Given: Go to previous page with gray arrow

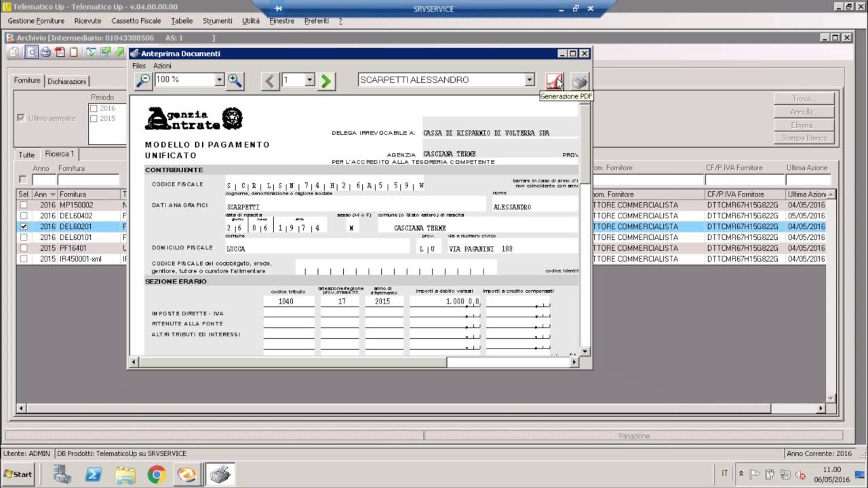Looking at the screenshot, I should click(x=270, y=81).
